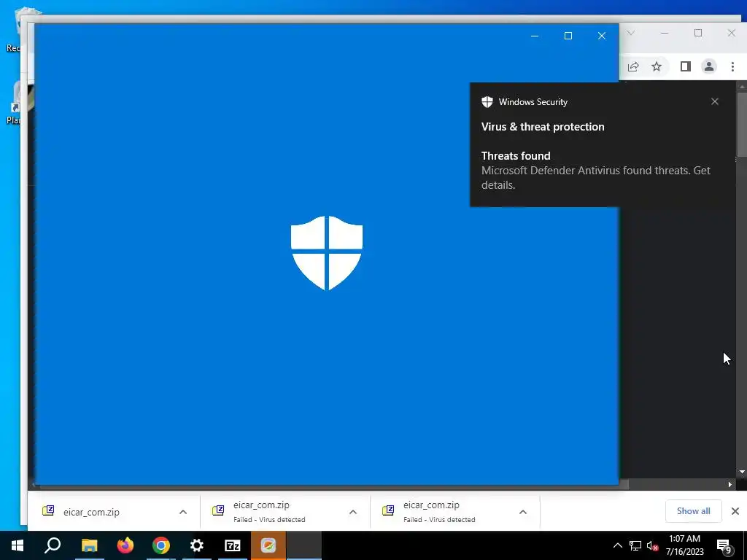Bookmark this page with the star icon

[x=657, y=66]
